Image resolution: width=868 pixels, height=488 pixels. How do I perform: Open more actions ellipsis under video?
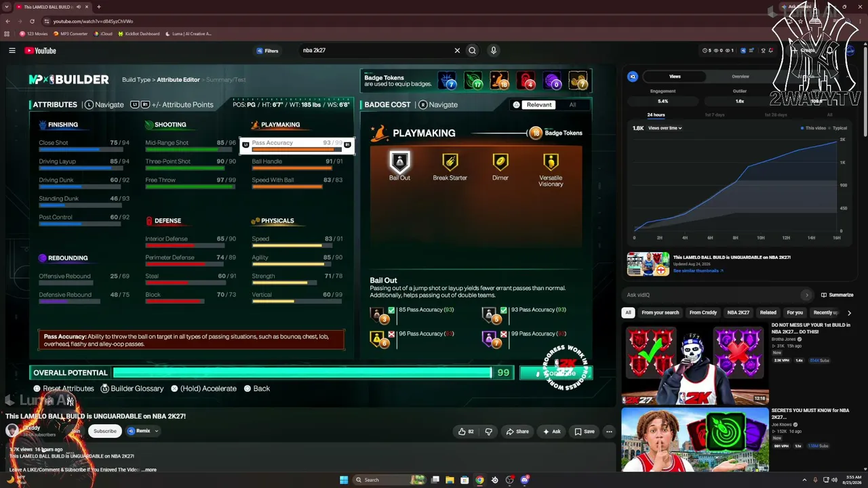[609, 431]
